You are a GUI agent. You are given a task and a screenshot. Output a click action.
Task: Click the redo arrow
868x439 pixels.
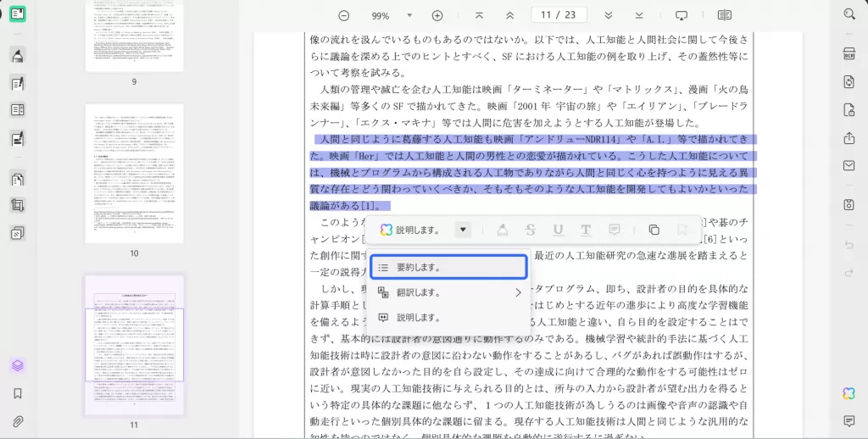[x=849, y=272]
